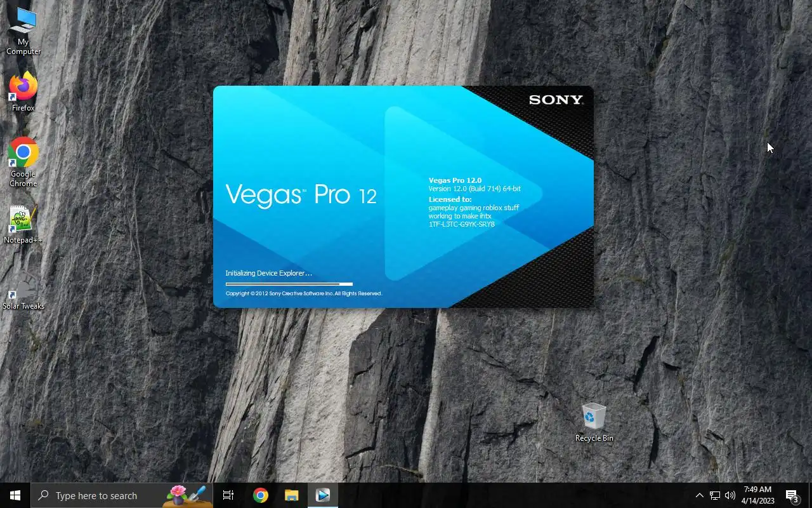Open the clock showing 7:49 AM
Image resolution: width=812 pixels, height=508 pixels.
(x=757, y=495)
